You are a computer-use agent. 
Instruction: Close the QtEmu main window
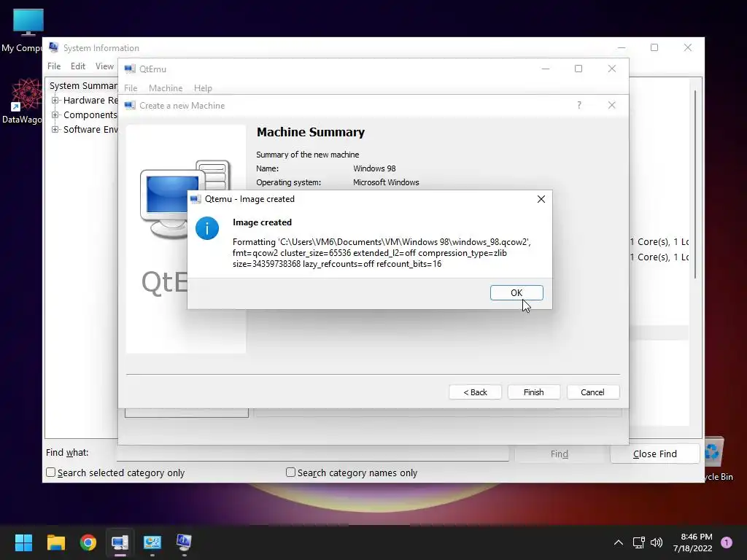612,69
